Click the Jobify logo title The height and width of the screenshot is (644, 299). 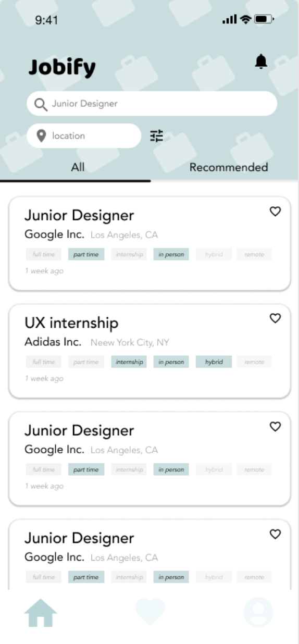(62, 68)
